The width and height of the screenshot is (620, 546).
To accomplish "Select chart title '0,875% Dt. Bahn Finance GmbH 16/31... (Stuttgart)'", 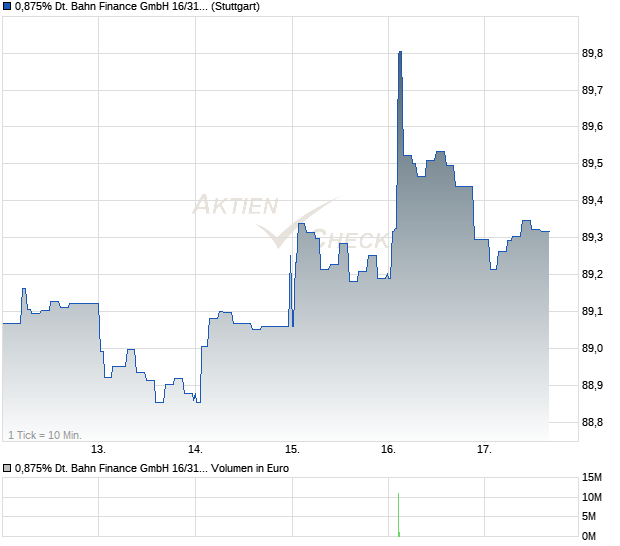I will click(x=137, y=7).
